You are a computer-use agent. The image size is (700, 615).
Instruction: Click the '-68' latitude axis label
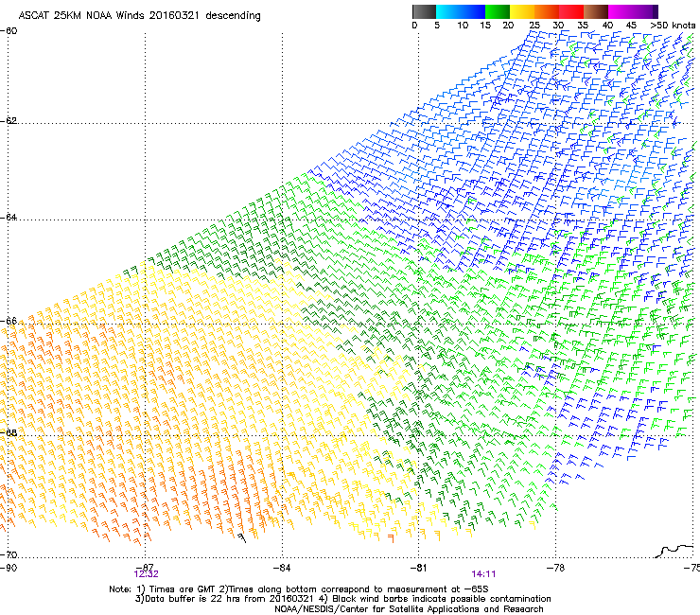click(9, 432)
